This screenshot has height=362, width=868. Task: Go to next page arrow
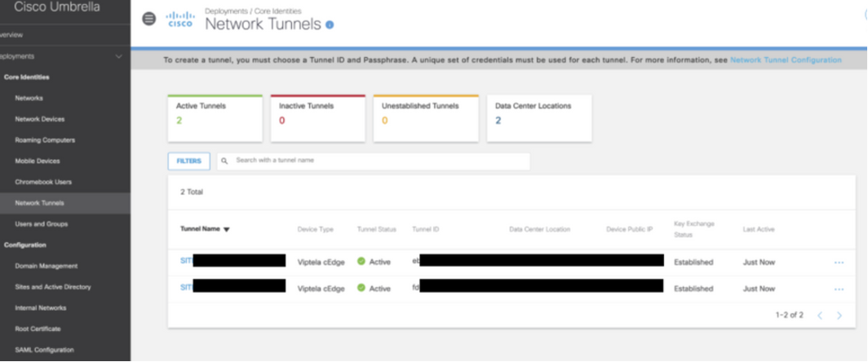839,316
